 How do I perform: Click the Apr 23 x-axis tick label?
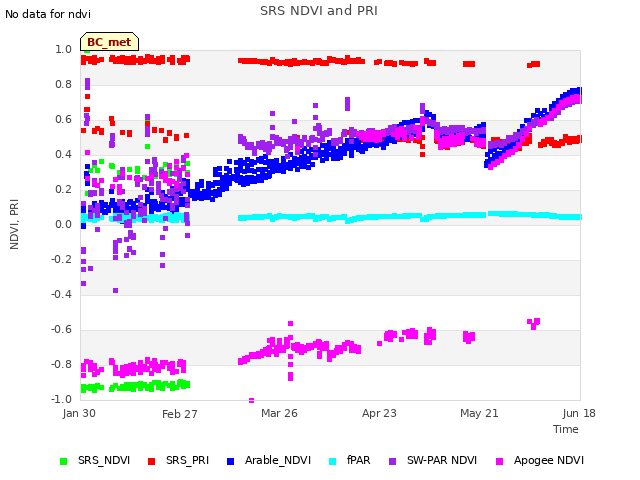click(379, 413)
